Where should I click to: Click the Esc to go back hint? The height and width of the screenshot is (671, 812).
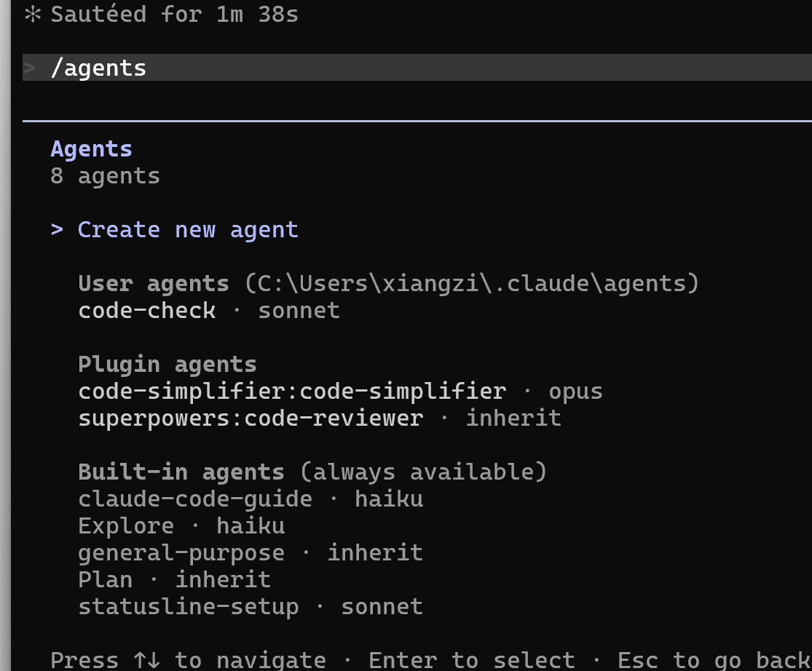tap(714, 660)
